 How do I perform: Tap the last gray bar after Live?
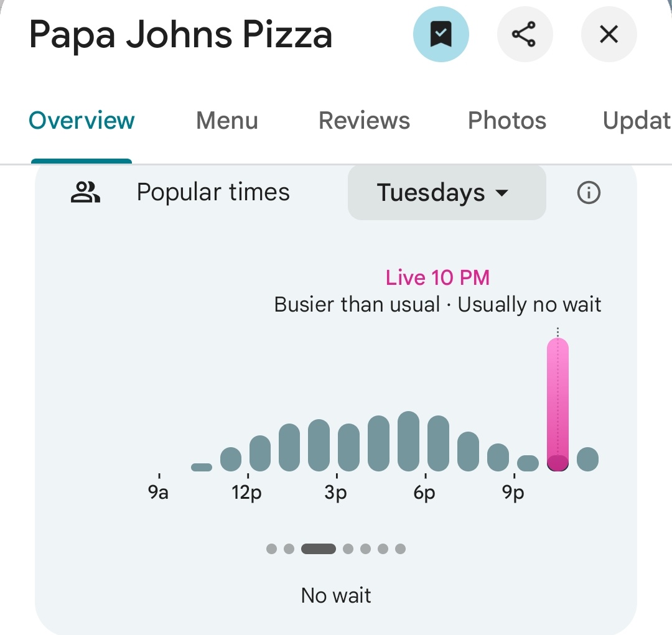coord(587,459)
